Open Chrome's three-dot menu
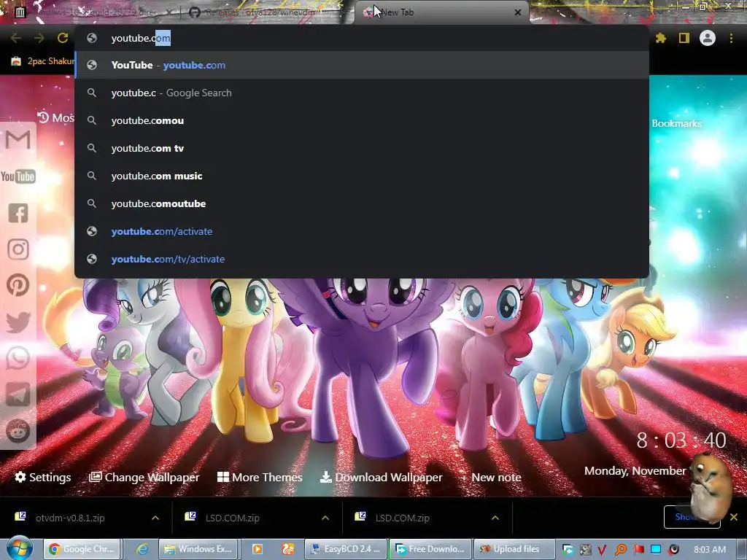This screenshot has width=747, height=560. pyautogui.click(x=731, y=38)
